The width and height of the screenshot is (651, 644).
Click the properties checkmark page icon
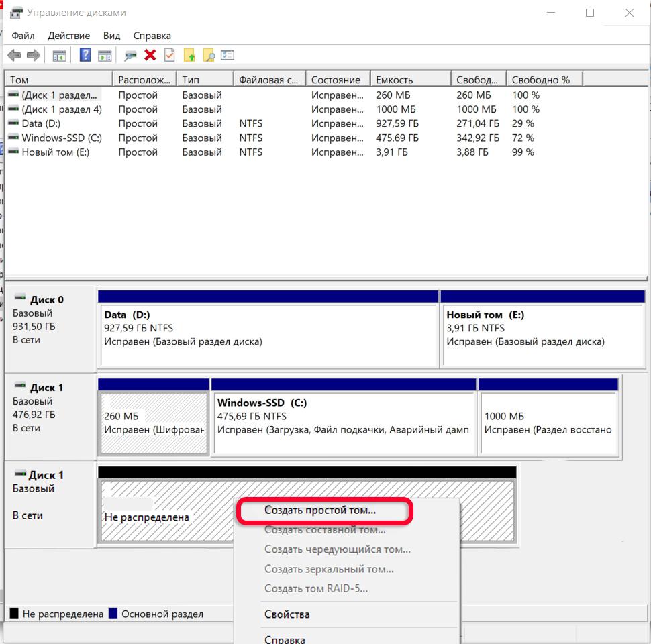[x=169, y=55]
